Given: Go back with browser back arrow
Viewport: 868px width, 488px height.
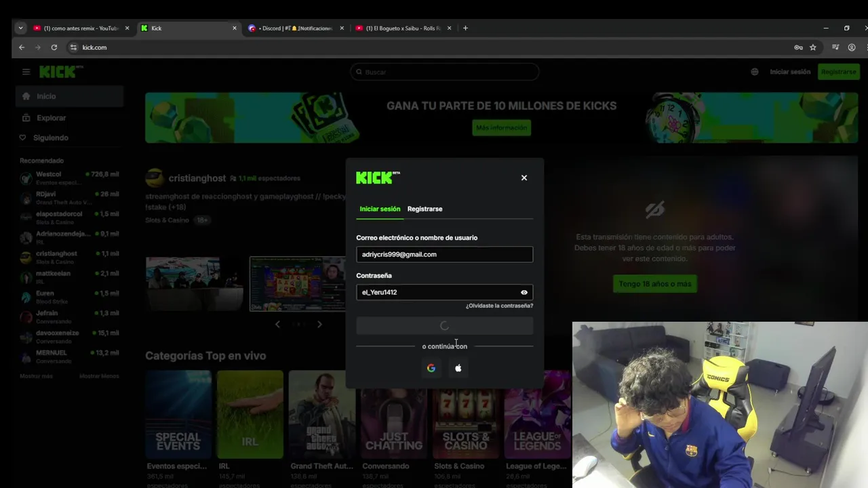Looking at the screenshot, I should [x=22, y=47].
